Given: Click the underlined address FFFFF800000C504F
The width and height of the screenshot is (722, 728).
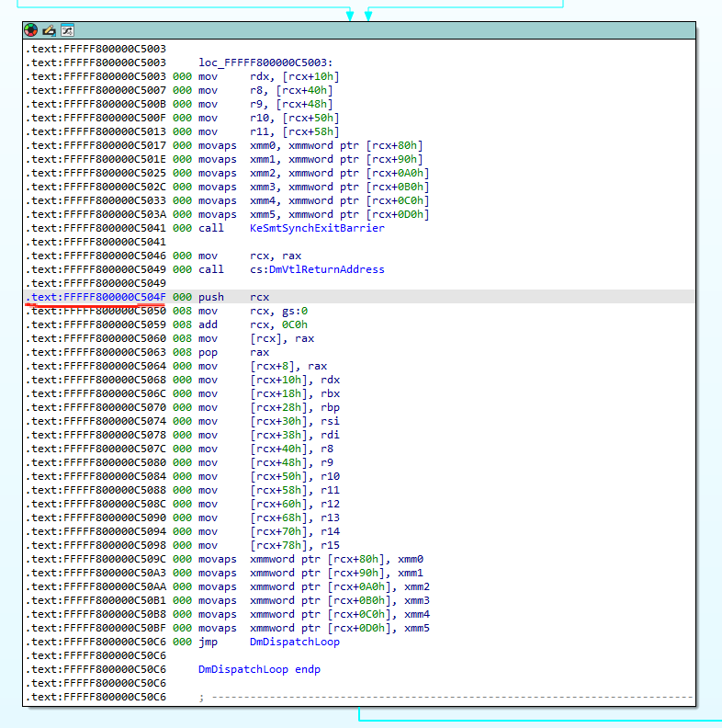Looking at the screenshot, I should (96, 297).
